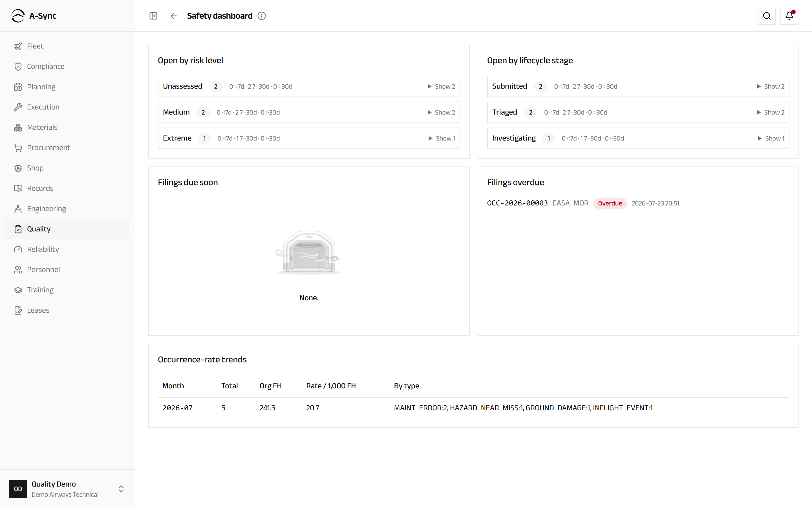Click the 2026-07-23 20:51 due date
812x508 pixels.
click(655, 203)
